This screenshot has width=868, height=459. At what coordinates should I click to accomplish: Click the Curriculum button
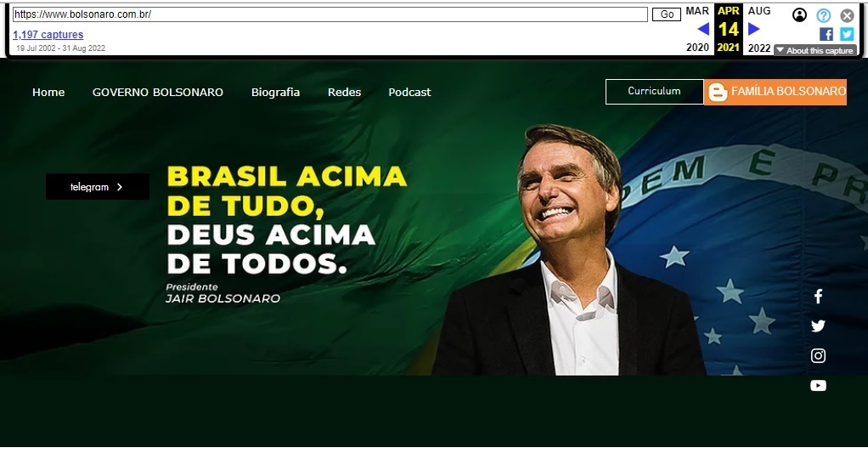[x=654, y=92]
